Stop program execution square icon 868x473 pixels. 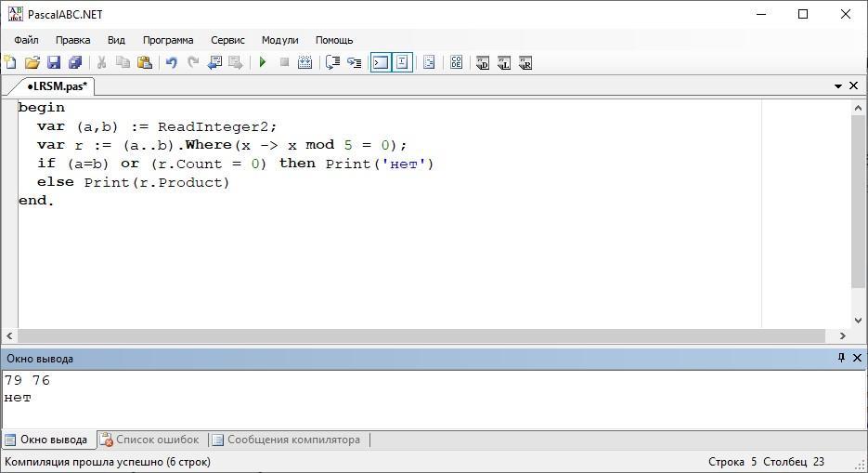(x=284, y=62)
